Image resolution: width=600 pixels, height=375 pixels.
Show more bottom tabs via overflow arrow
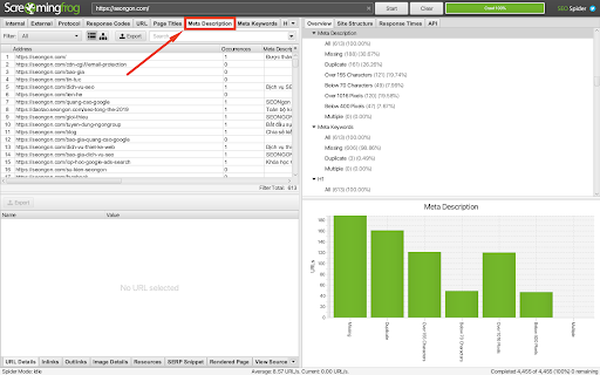point(293,362)
